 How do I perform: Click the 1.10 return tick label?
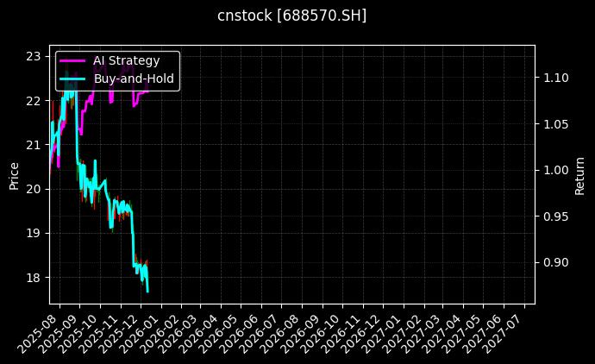click(556, 78)
